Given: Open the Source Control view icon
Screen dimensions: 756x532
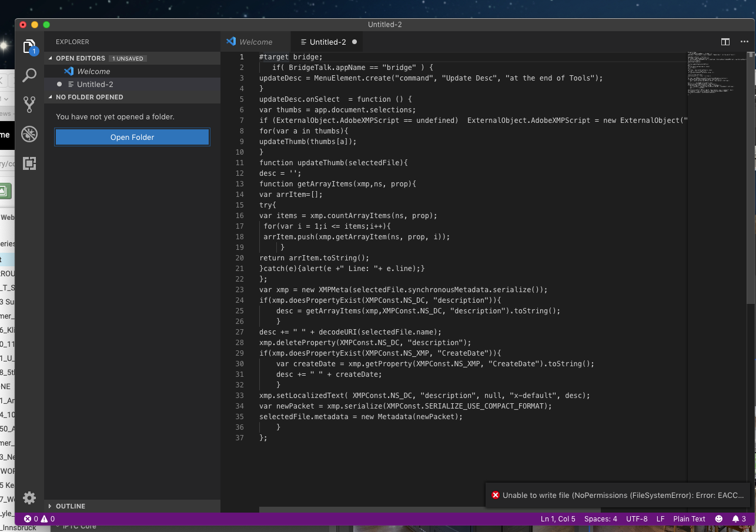Looking at the screenshot, I should (x=29, y=105).
